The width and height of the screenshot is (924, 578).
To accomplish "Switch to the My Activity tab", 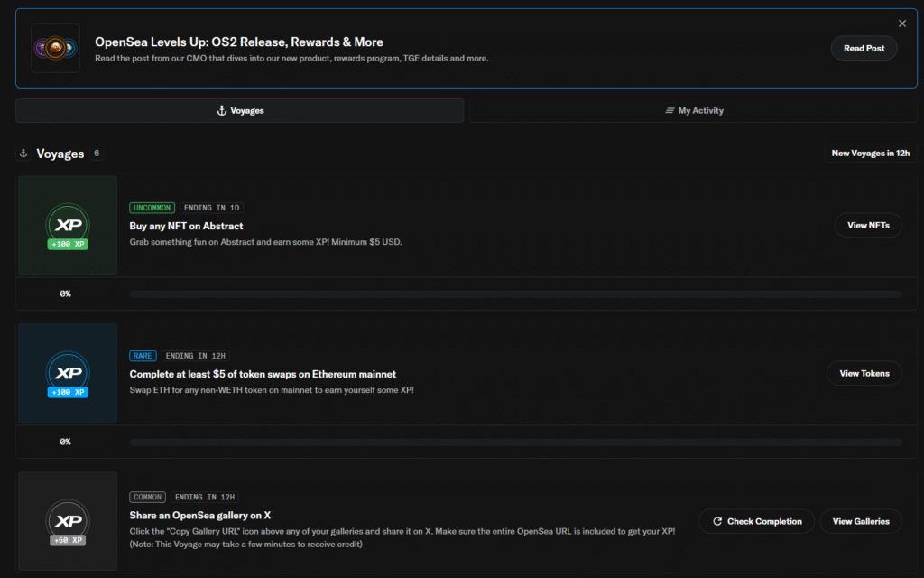I will tap(694, 110).
